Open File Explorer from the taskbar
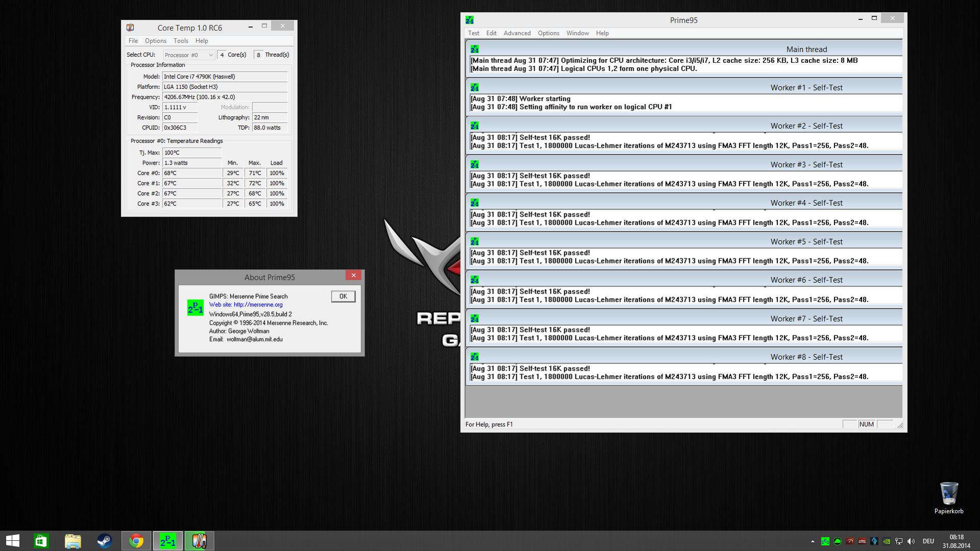 coord(73,541)
